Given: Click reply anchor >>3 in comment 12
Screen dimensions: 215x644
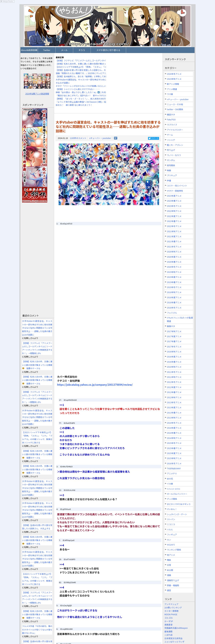Looking at the screenshot, I should pos(62,495).
